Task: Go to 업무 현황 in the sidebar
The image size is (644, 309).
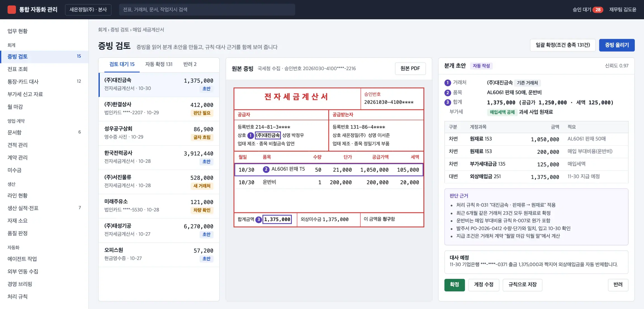Action: point(44,31)
